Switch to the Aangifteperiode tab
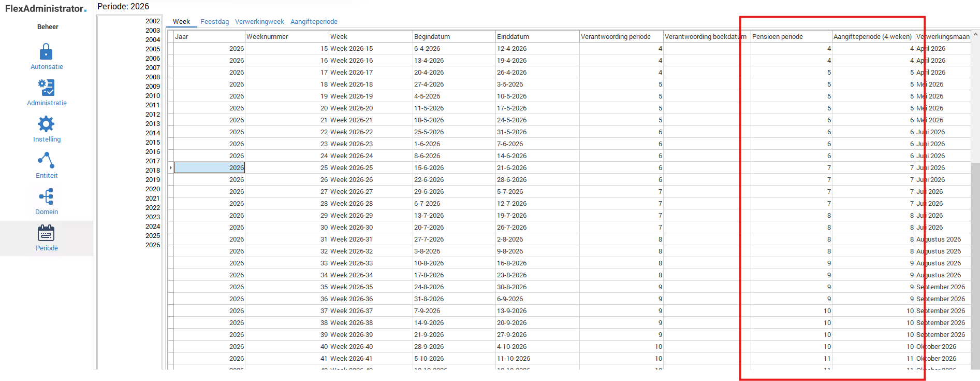 pyautogui.click(x=314, y=21)
